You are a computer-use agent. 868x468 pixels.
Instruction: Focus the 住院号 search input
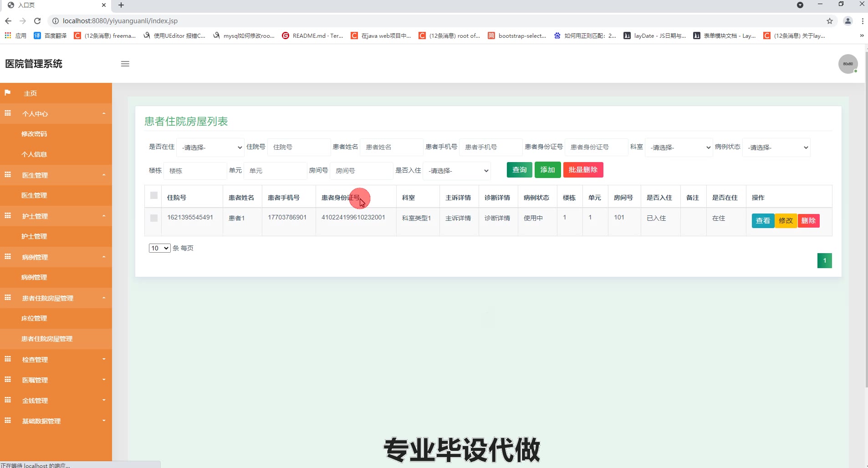pyautogui.click(x=299, y=148)
